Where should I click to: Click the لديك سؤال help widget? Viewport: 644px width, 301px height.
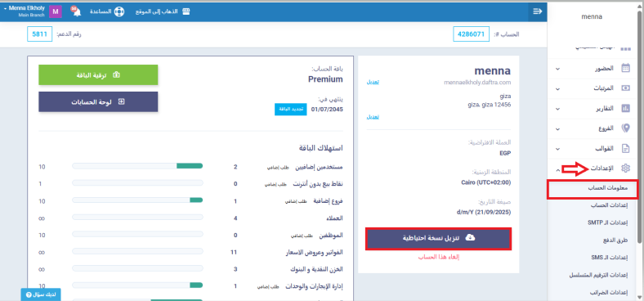pyautogui.click(x=40, y=294)
